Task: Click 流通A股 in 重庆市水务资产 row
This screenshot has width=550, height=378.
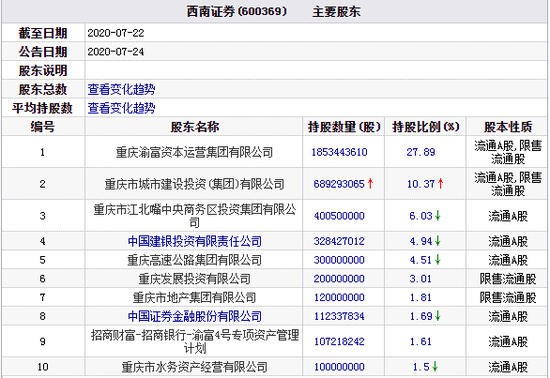Action: tap(508, 367)
